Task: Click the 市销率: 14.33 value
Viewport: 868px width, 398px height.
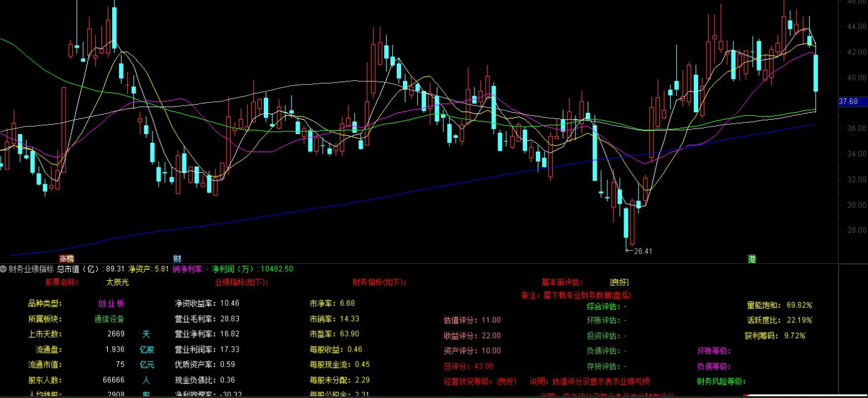Action: point(334,318)
